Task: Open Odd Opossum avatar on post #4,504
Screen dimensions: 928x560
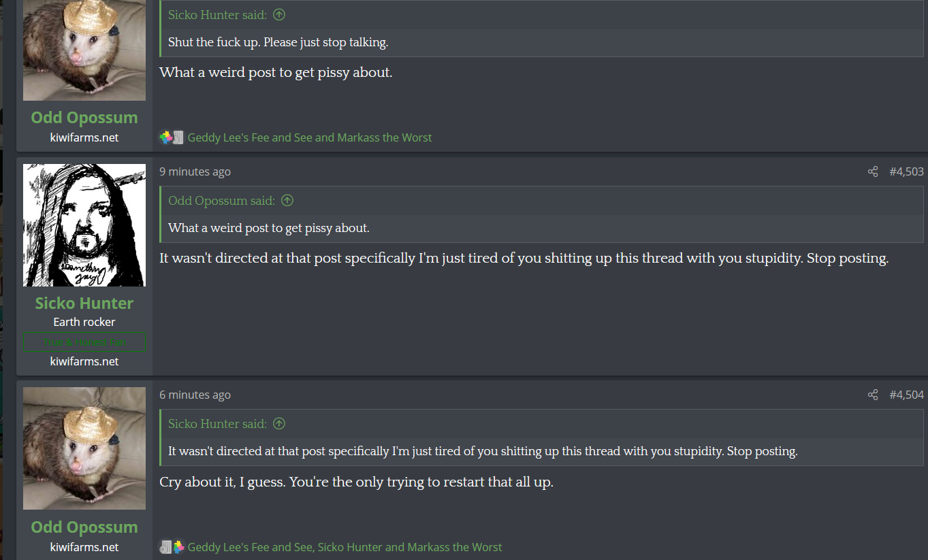Action: [84, 448]
